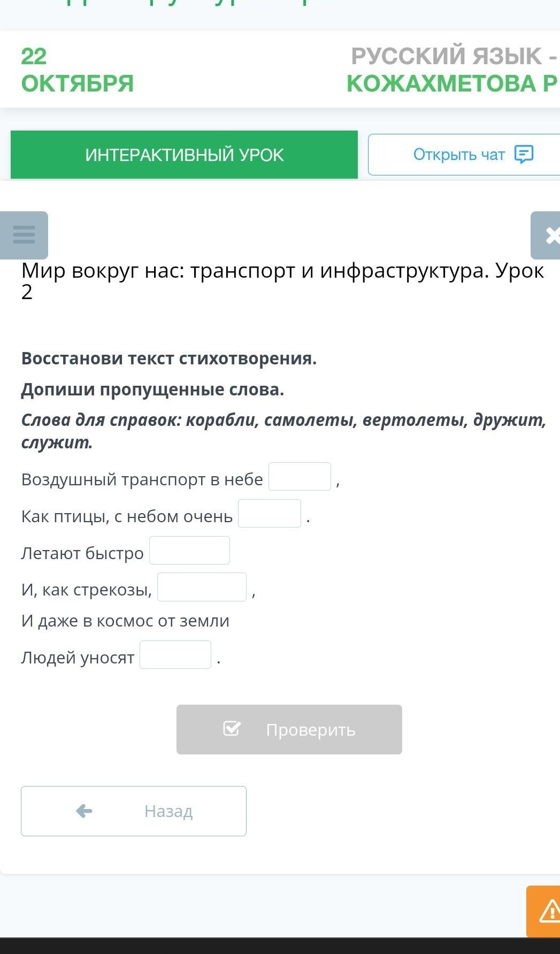This screenshot has width=560, height=954.
Task: Click the blank after 'Летают быстро'
Action: [189, 551]
